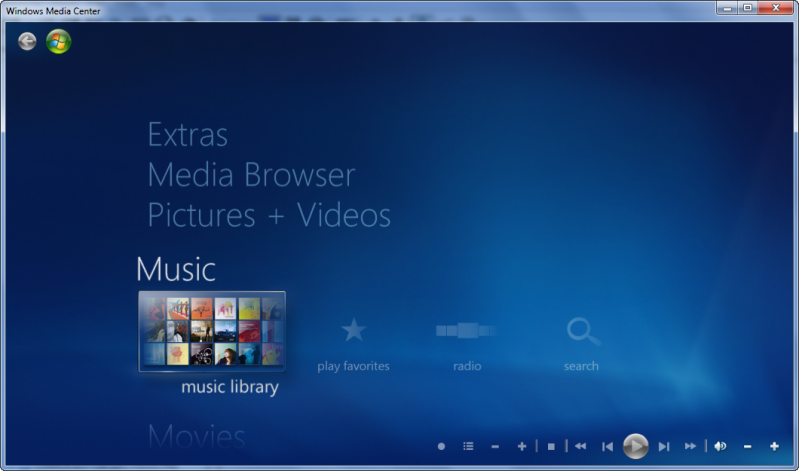Click the play favorites star icon
The height and width of the screenshot is (471, 799).
pyautogui.click(x=353, y=330)
